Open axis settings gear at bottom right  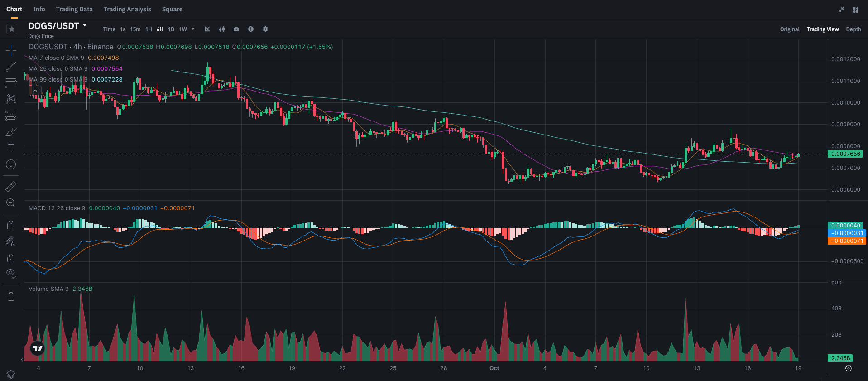[x=849, y=368]
